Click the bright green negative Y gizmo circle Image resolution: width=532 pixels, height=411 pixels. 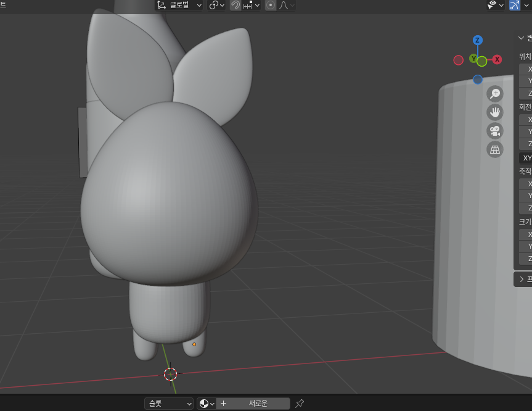(482, 62)
